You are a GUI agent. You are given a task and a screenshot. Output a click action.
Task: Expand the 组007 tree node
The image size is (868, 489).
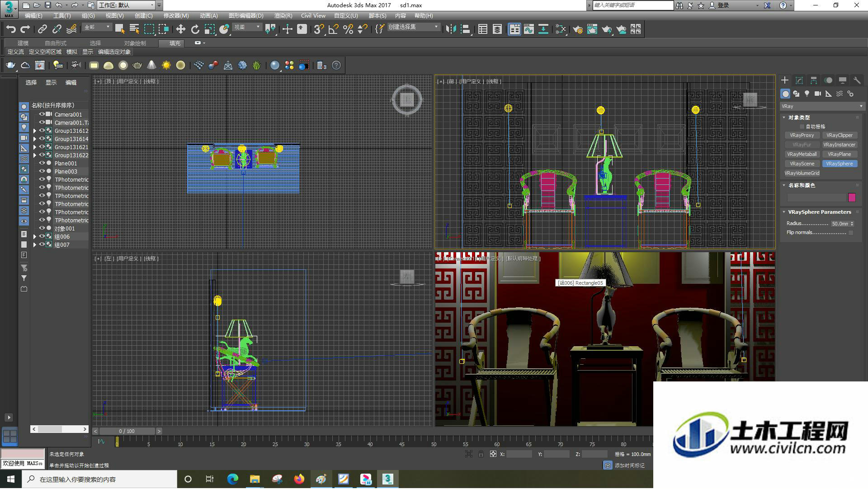34,244
